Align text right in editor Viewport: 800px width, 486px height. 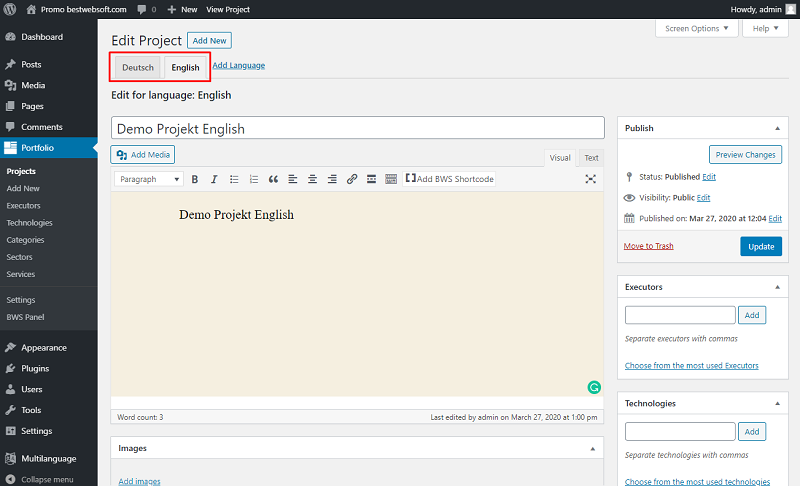(x=332, y=179)
